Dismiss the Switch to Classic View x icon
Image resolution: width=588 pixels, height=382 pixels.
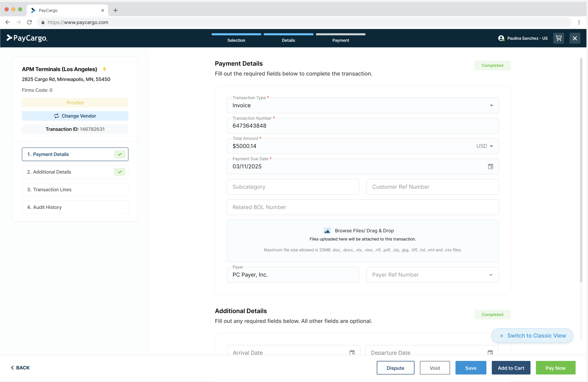[x=501, y=336]
